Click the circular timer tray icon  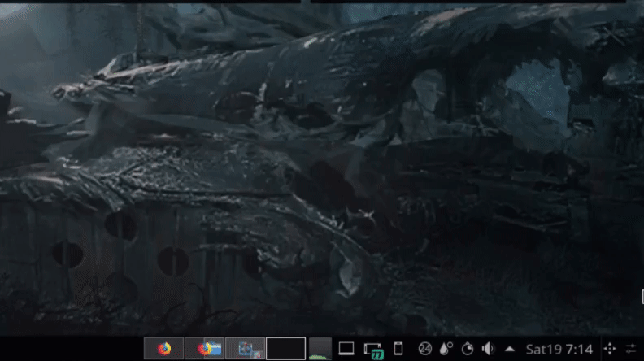coord(468,349)
